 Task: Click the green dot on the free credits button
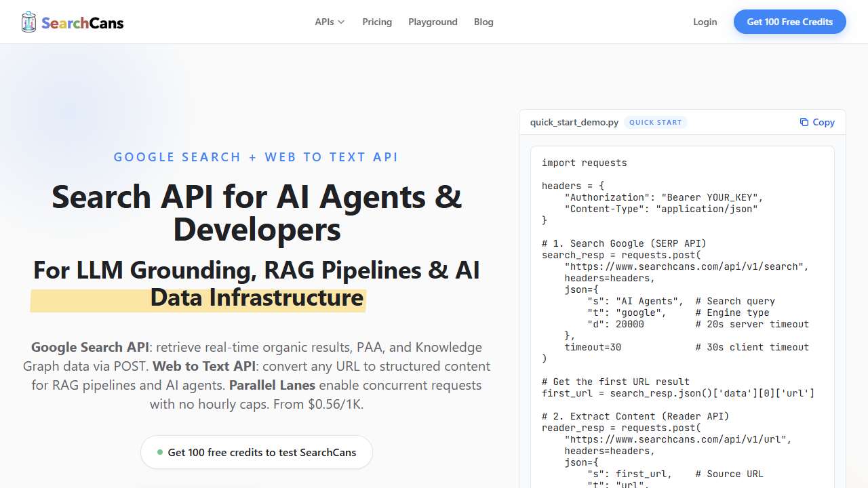(159, 452)
